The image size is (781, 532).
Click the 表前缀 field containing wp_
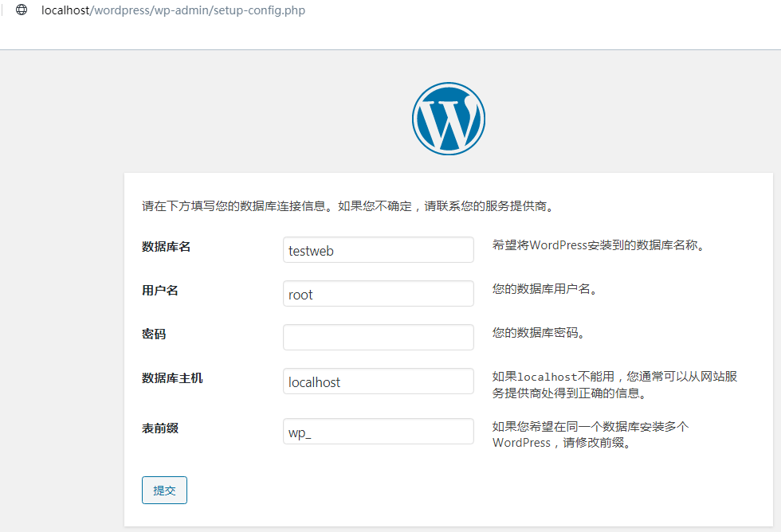pyautogui.click(x=378, y=432)
